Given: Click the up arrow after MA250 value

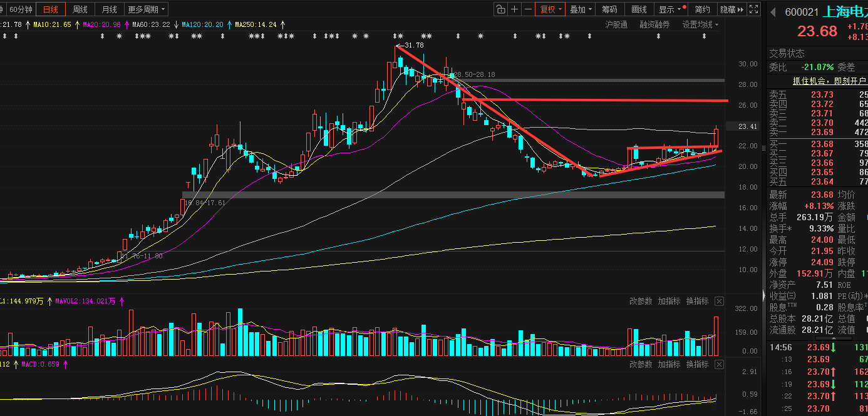Looking at the screenshot, I should (x=283, y=24).
